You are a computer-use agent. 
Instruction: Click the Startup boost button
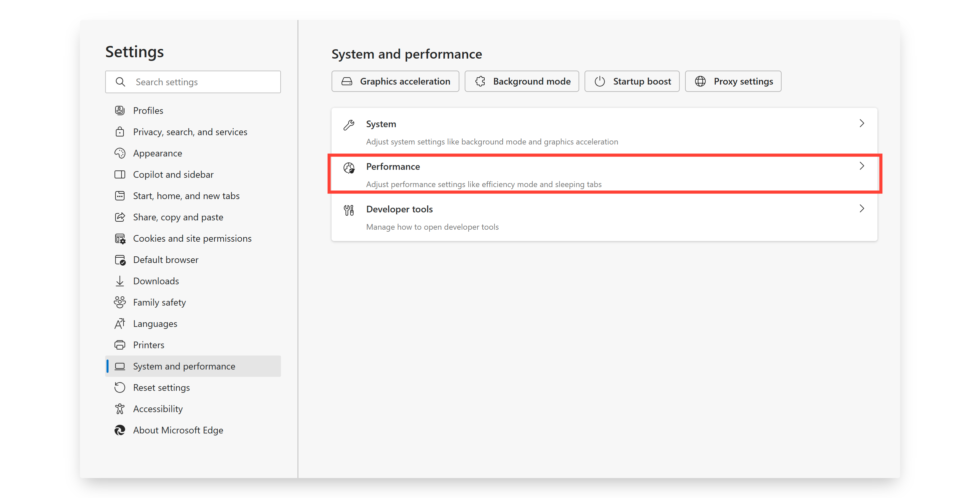(632, 82)
